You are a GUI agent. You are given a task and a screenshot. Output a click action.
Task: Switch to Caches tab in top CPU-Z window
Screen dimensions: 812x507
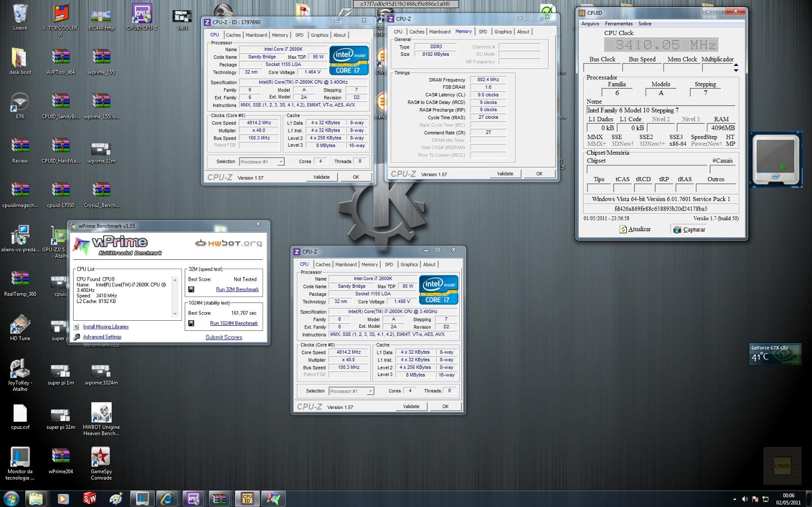tap(233, 35)
